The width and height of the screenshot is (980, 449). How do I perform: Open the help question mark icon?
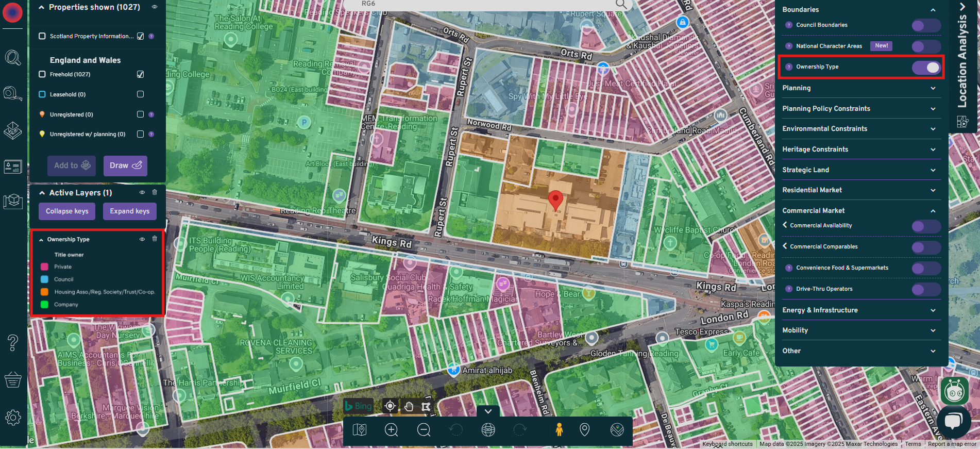tap(13, 343)
